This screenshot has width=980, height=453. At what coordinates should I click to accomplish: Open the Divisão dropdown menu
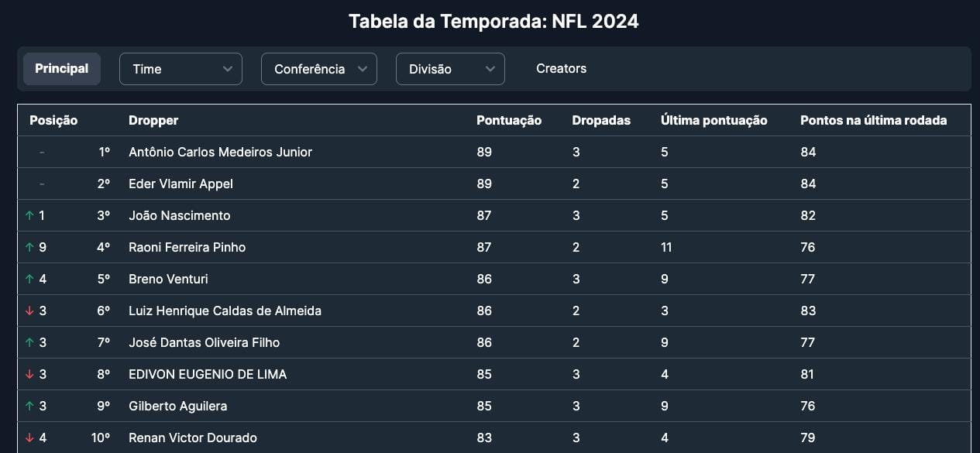point(450,69)
